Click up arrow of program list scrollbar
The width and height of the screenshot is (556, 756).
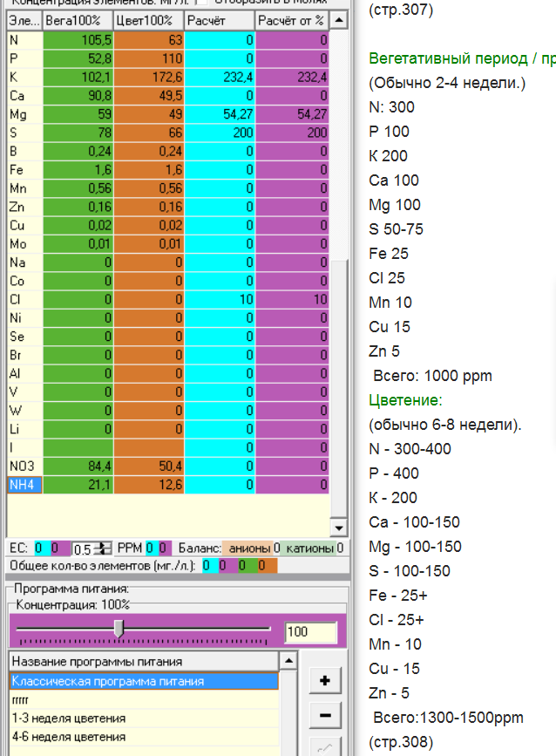pyautogui.click(x=288, y=661)
